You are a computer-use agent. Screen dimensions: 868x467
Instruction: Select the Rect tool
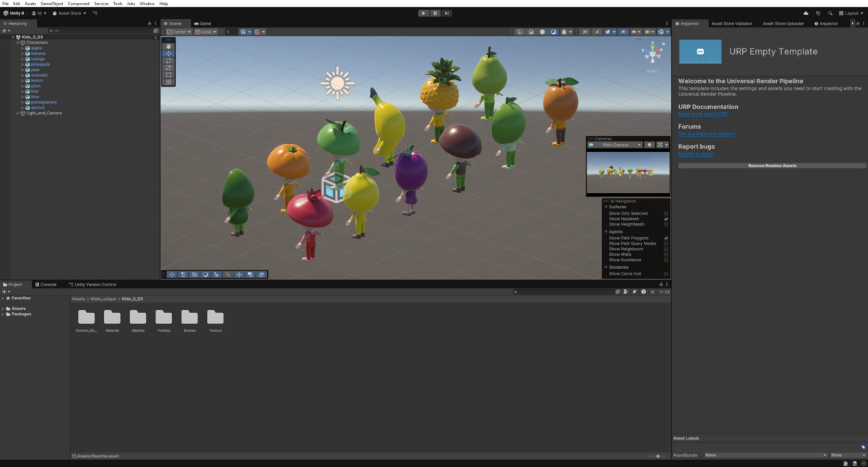click(169, 75)
